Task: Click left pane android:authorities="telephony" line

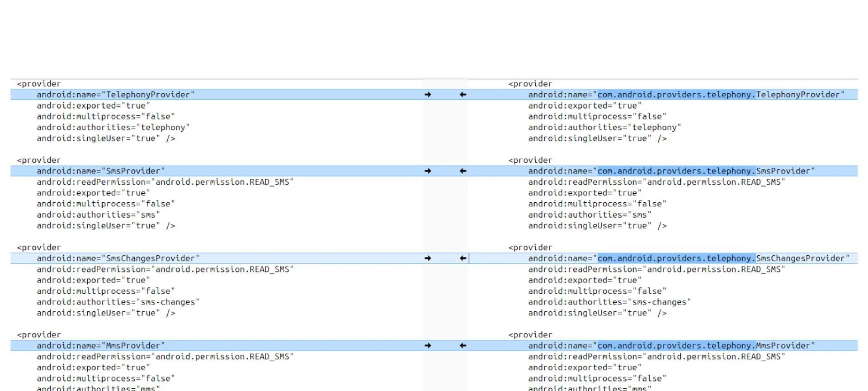Action: pos(113,128)
